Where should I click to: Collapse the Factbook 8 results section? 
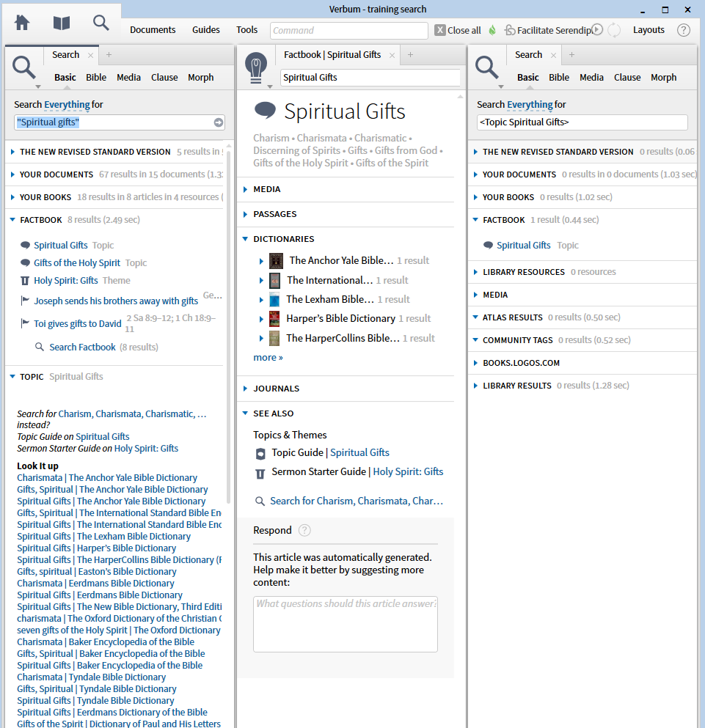click(12, 220)
